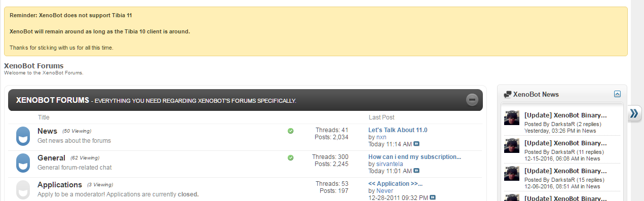Click the News forum status icon
Image resolution: width=644 pixels, height=201 pixels.
(x=23, y=137)
